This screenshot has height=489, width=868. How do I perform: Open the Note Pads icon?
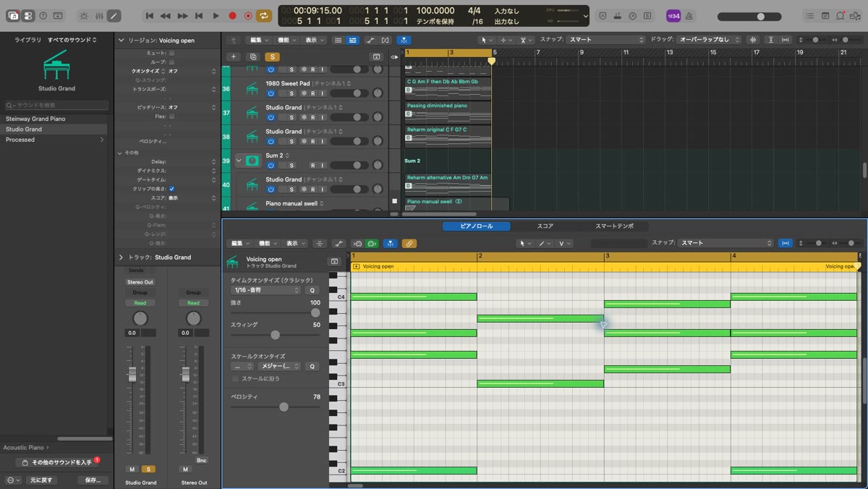pyautogui.click(x=825, y=15)
